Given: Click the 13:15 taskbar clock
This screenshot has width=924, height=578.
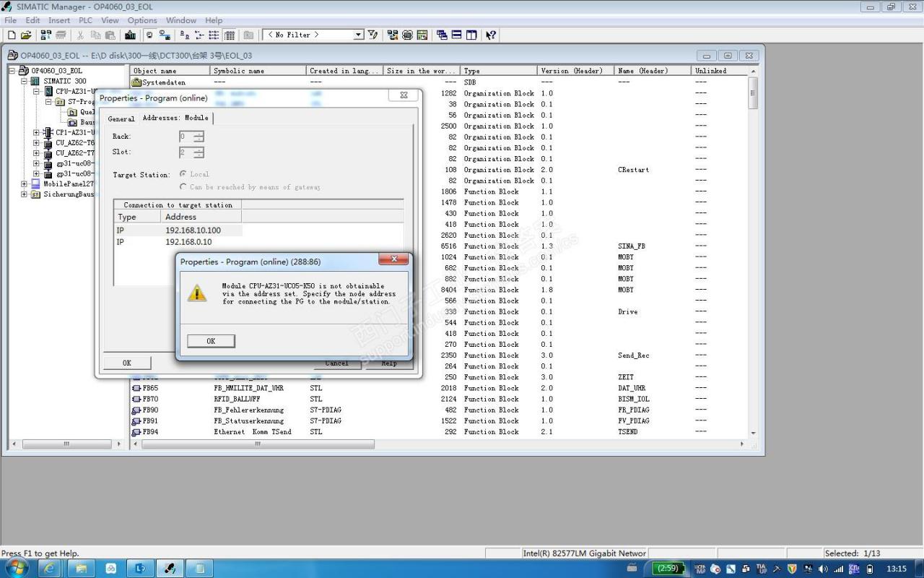Looking at the screenshot, I should (897, 569).
